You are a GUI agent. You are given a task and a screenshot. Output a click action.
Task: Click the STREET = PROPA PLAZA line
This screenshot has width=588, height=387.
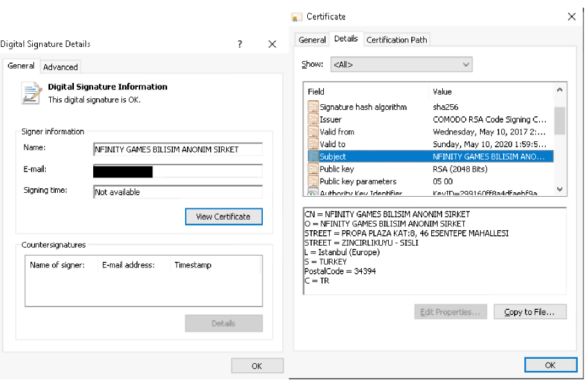point(407,233)
